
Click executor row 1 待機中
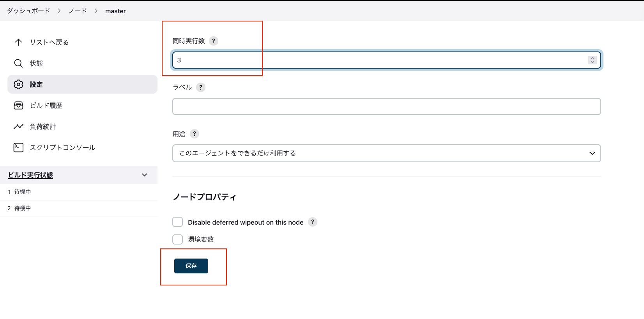79,192
